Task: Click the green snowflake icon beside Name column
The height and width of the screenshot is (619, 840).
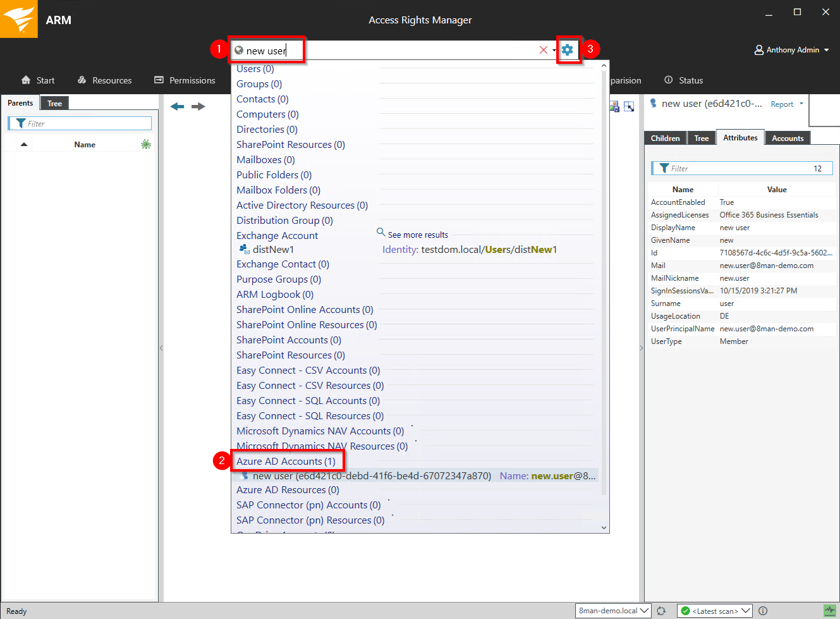Action: (x=146, y=144)
